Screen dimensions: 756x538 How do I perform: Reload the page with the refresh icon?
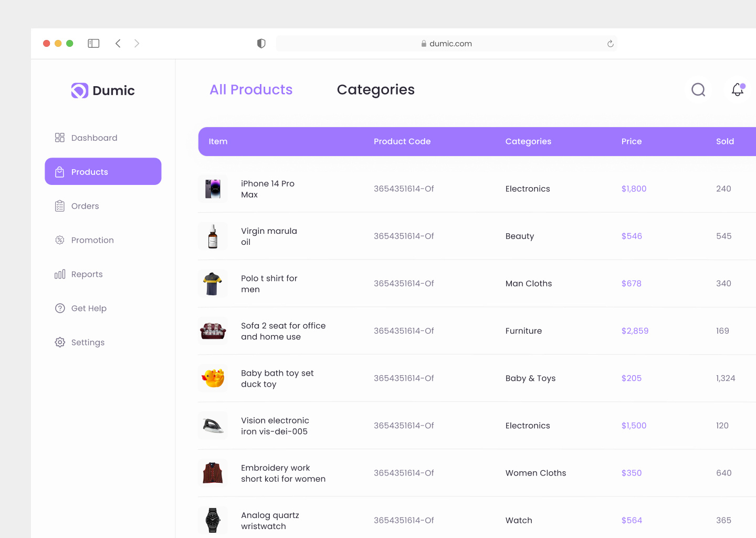click(x=610, y=43)
